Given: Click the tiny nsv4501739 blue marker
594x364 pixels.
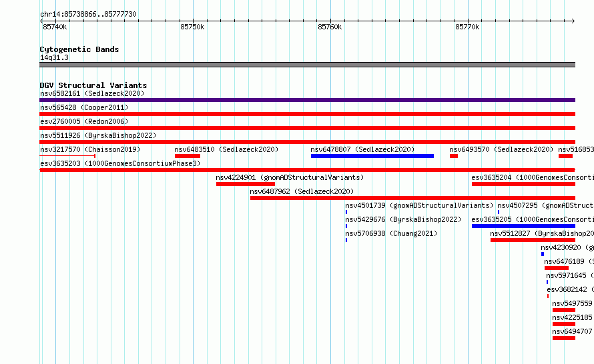Looking at the screenshot, I should coord(346,212).
